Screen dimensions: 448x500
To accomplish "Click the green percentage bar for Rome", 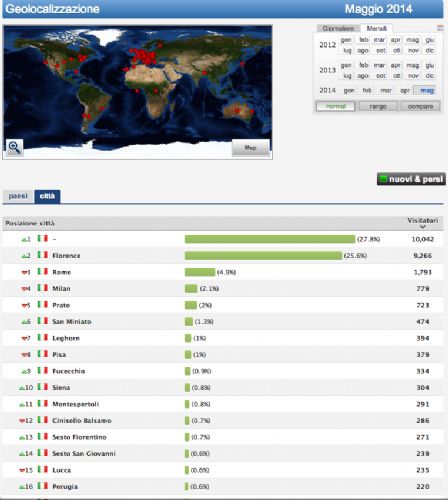I will (200, 272).
